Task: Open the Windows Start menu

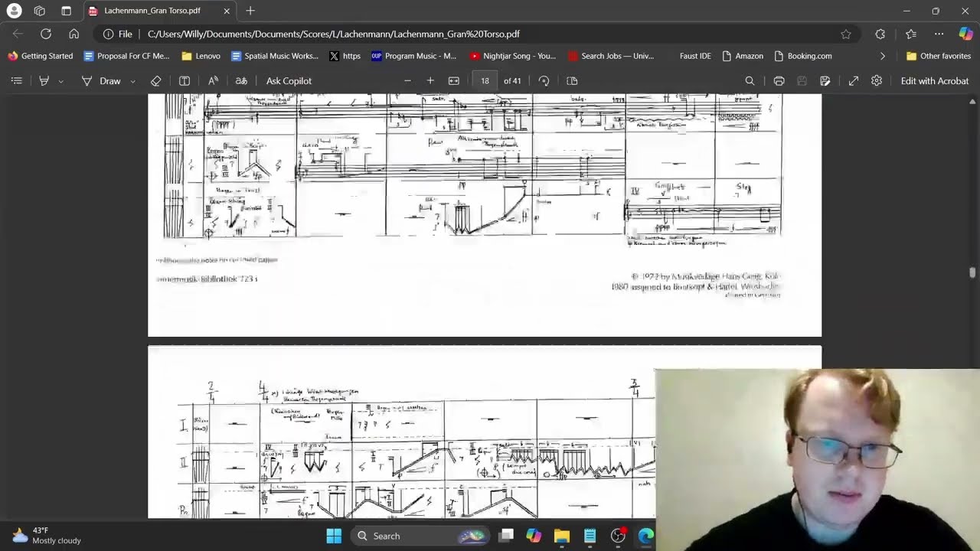Action: tap(334, 536)
